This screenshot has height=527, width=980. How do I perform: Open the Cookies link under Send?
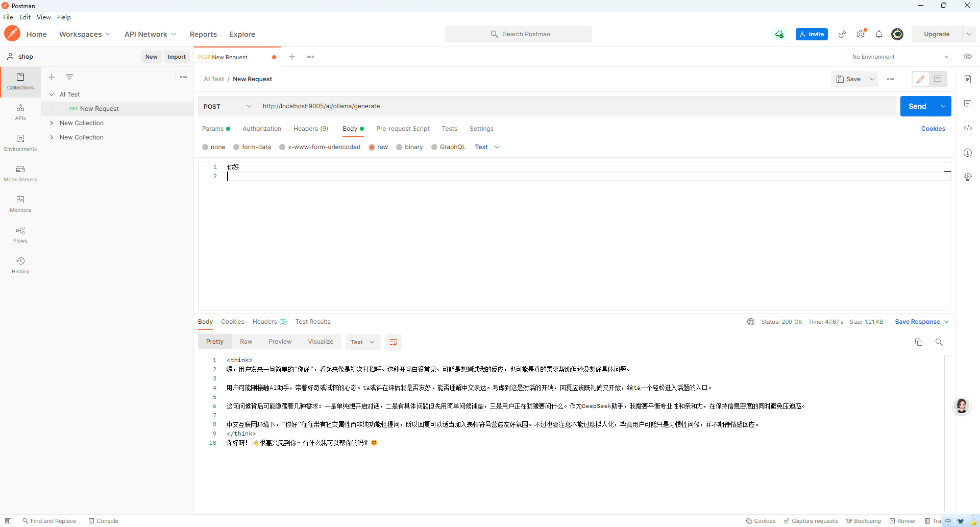coord(933,129)
